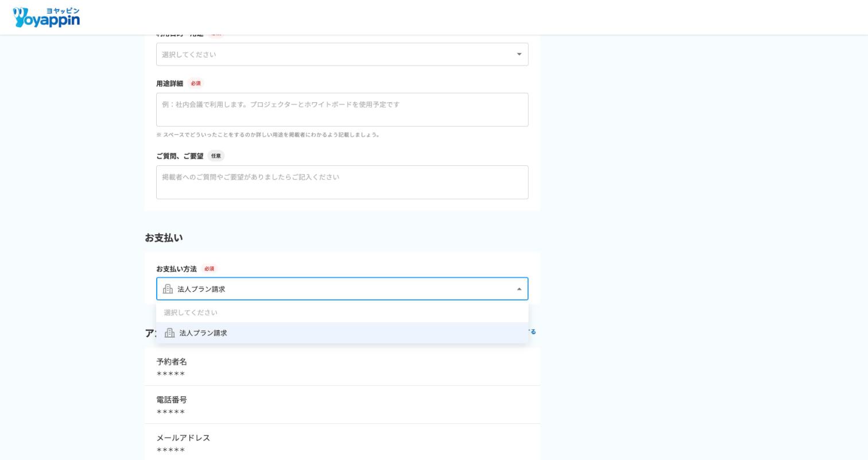868x460 pixels.
Task: Click the メールアドレス label text
Action: click(x=183, y=438)
